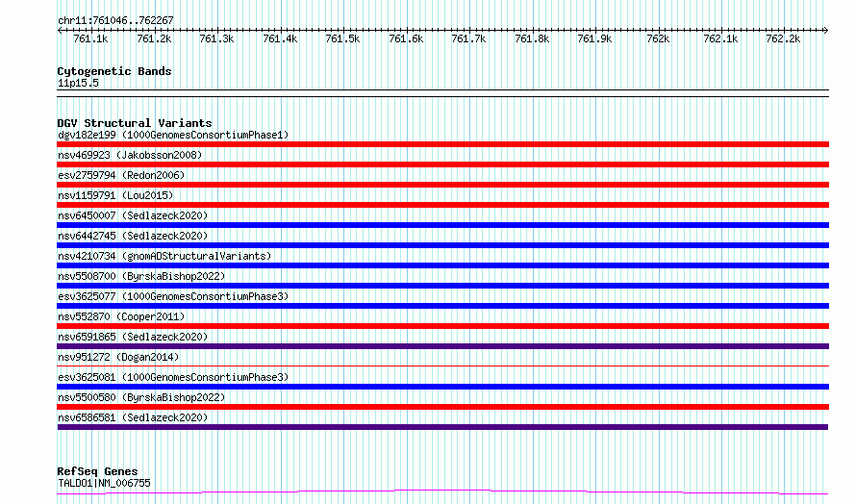Click the dgv182e199 variant label
This screenshot has width=856, height=504.
coord(173,135)
